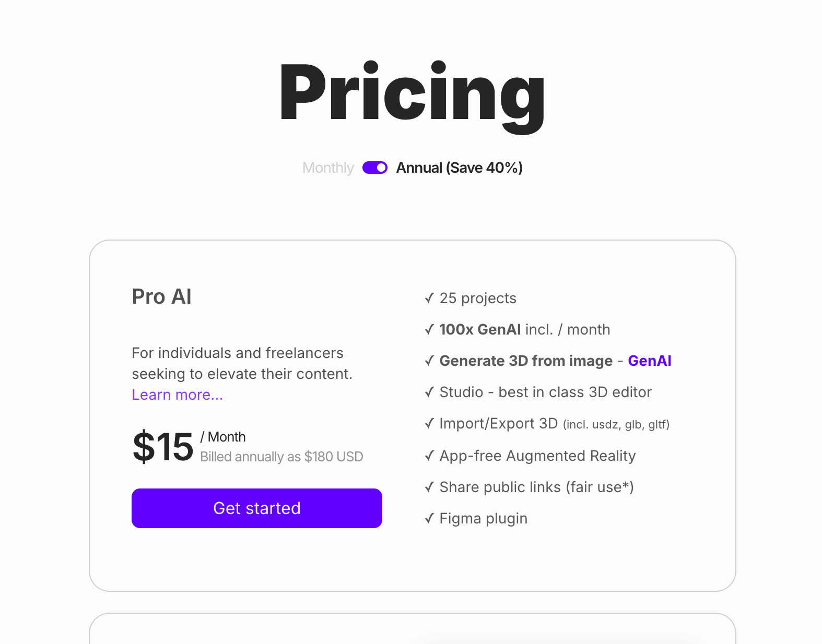Click the checkmark beside Generate 3D from image
The width and height of the screenshot is (822, 644).
pos(429,361)
